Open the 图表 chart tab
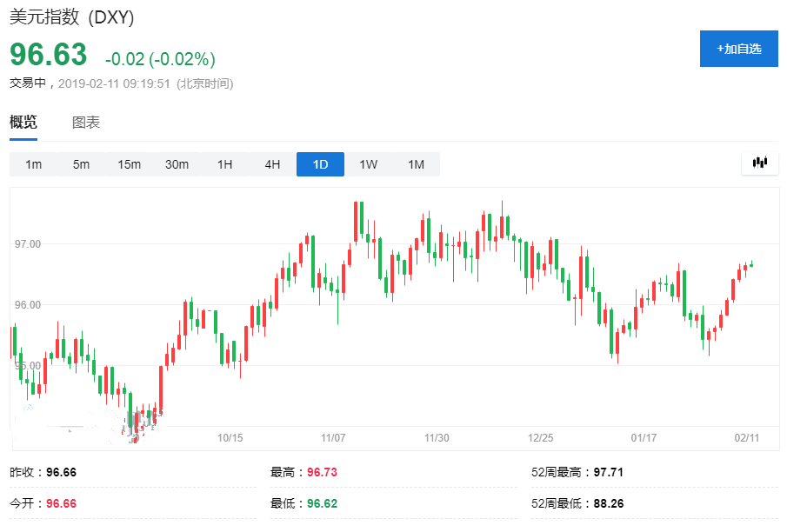787x532 pixels. coord(86,123)
